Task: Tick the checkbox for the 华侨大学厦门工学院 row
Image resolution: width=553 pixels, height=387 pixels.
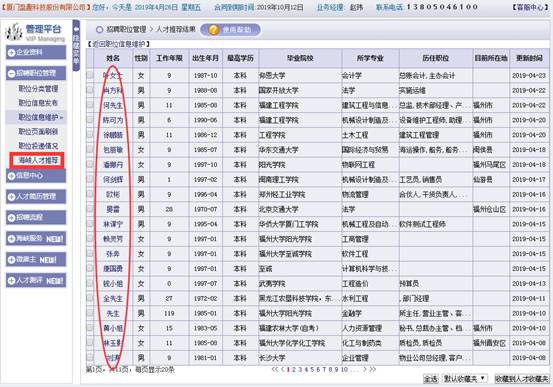Action: point(90,223)
